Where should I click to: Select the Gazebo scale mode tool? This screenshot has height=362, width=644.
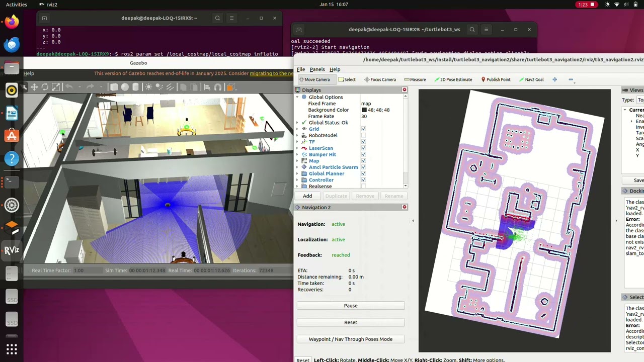(x=56, y=87)
